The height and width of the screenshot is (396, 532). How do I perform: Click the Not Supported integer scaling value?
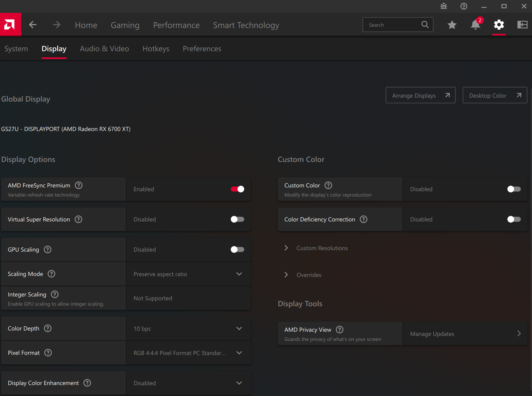[x=153, y=298]
